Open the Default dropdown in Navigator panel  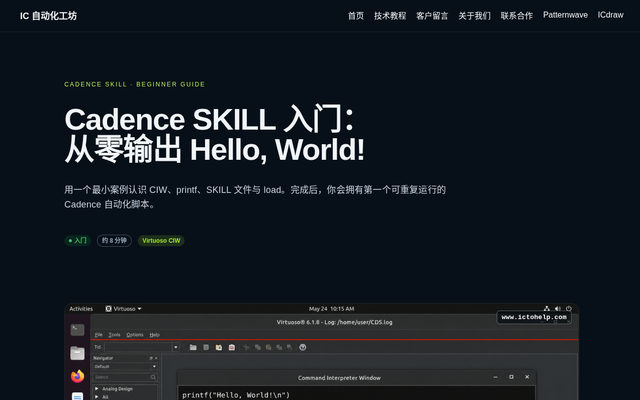[x=125, y=367]
